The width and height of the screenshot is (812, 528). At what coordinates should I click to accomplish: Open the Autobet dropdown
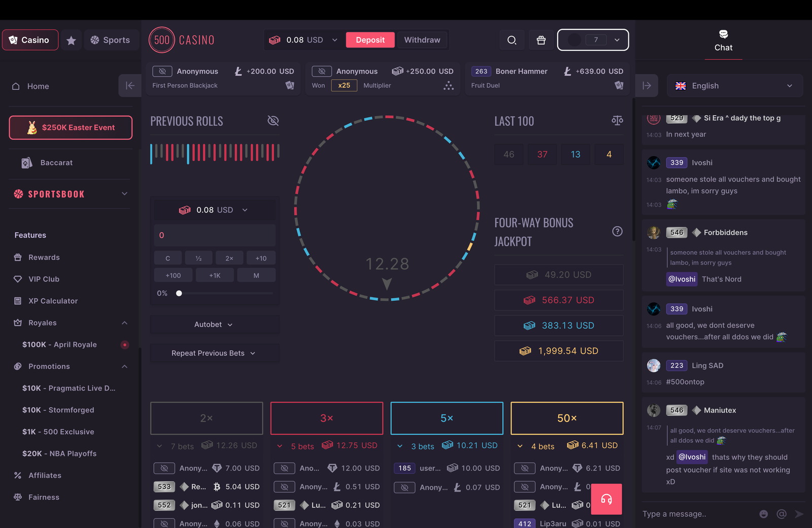[x=215, y=325]
